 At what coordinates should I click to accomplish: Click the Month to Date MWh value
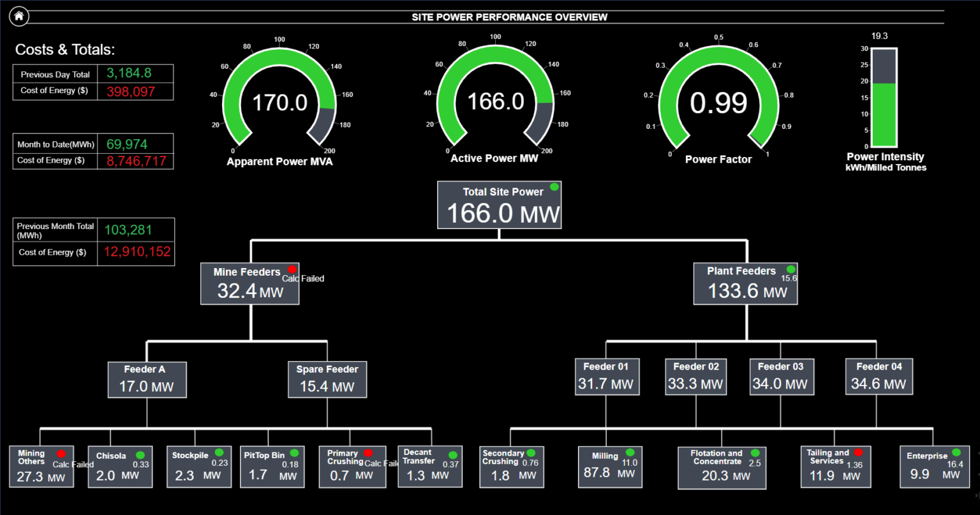(x=127, y=144)
